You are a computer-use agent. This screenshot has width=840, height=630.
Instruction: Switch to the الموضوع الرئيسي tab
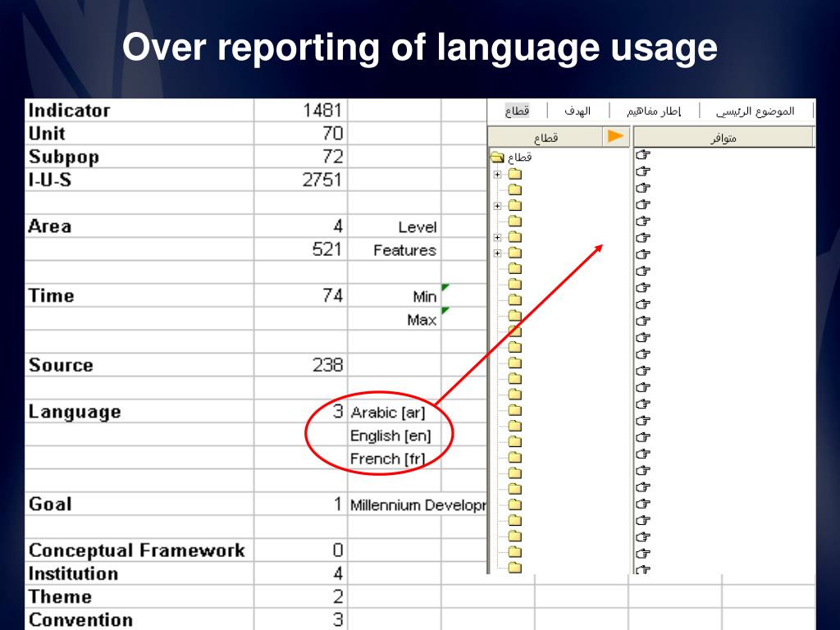[755, 111]
